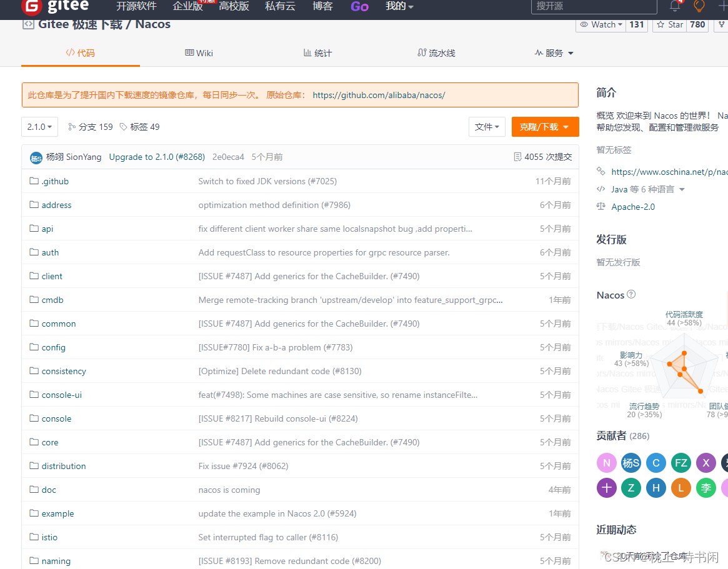Screen dimensions: 728x569
Task: Open contributor avatar L
Action: [x=681, y=488]
